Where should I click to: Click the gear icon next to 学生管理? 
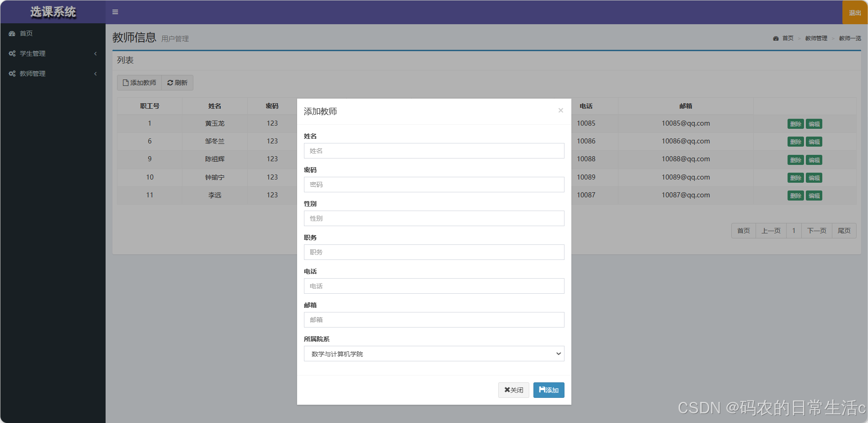click(12, 53)
